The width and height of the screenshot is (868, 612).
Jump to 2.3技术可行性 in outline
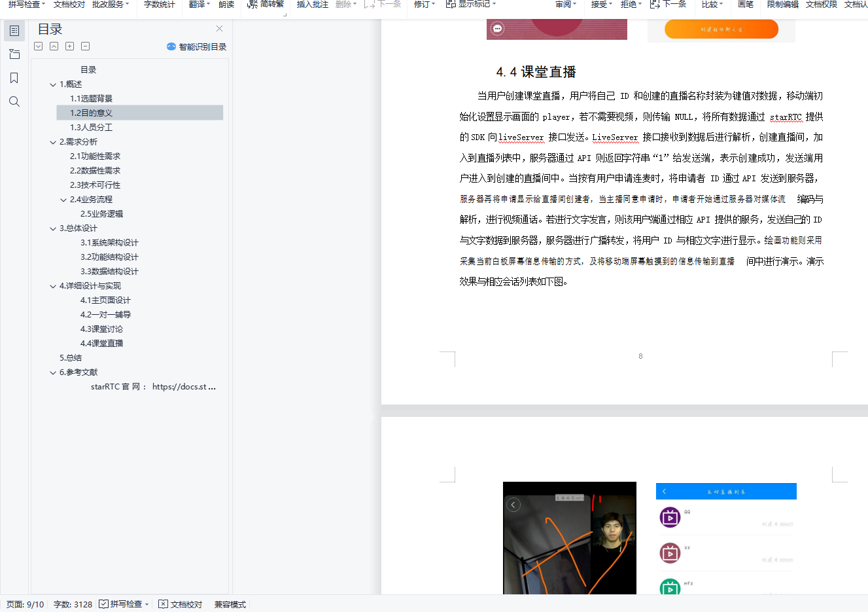click(95, 185)
